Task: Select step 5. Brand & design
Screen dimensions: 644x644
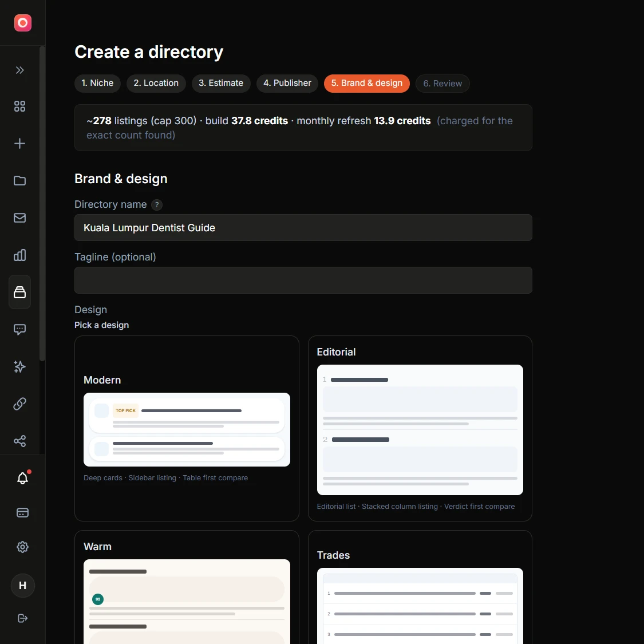Action: click(x=367, y=84)
